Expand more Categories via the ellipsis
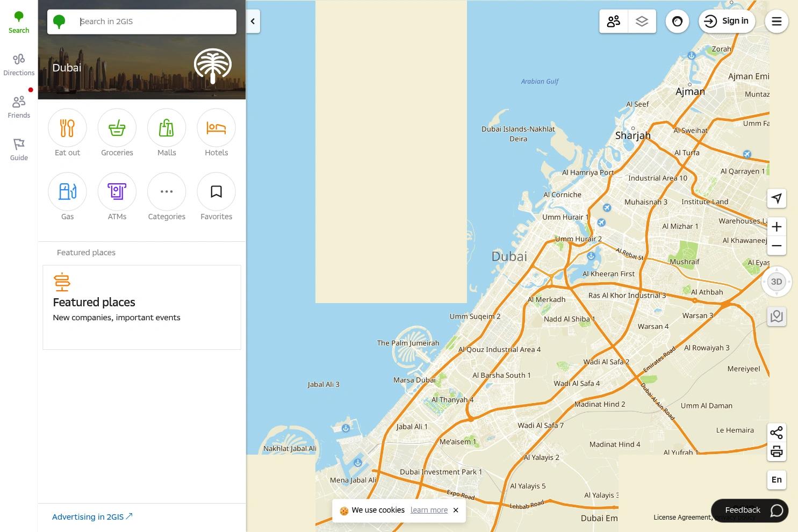Viewport: 798px width, 532px height. (167, 191)
